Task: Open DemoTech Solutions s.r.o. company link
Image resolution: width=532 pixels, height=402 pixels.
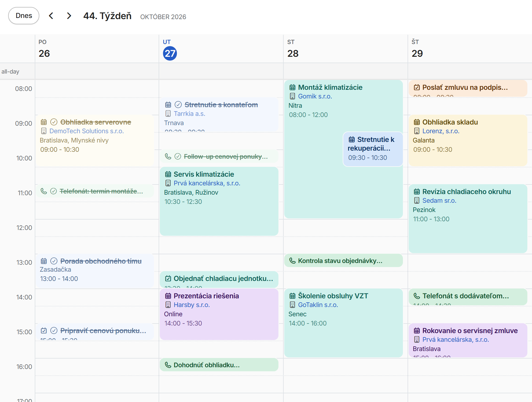Action: [x=87, y=131]
